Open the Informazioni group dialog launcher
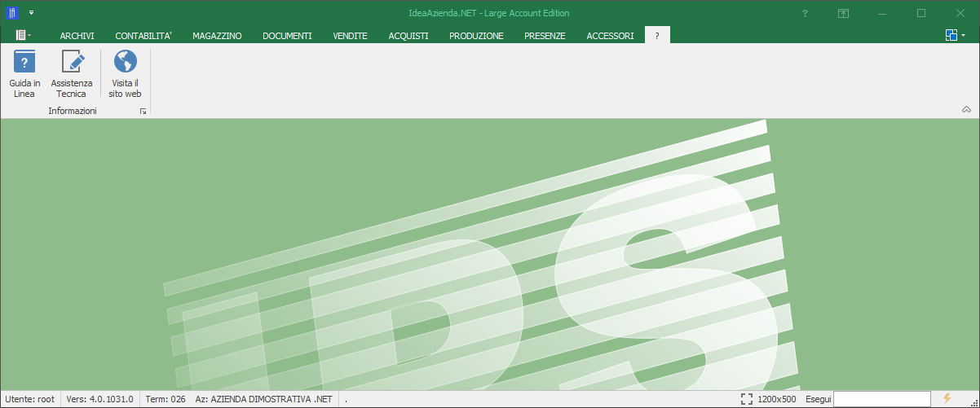The height and width of the screenshot is (408, 980). (x=143, y=111)
